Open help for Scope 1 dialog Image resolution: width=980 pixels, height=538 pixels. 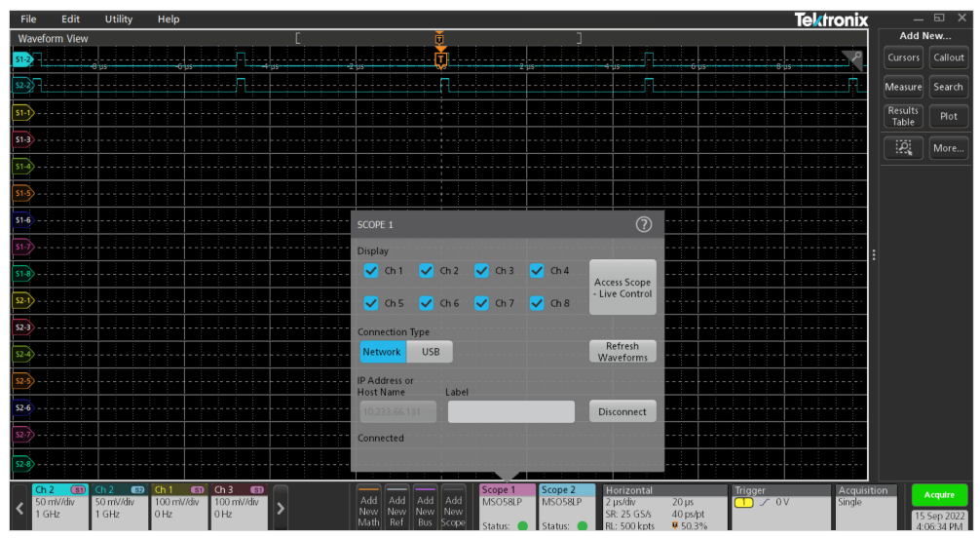tap(643, 224)
